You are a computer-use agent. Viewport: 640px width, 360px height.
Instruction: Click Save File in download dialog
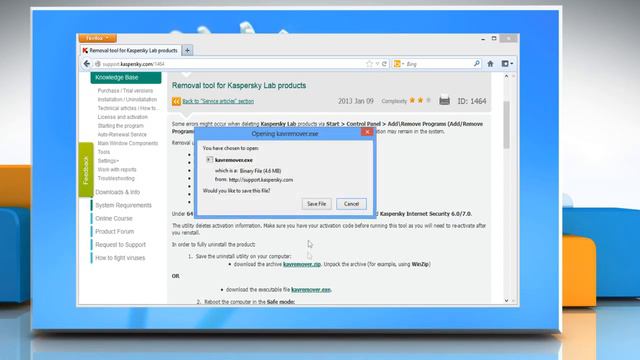[x=316, y=204]
